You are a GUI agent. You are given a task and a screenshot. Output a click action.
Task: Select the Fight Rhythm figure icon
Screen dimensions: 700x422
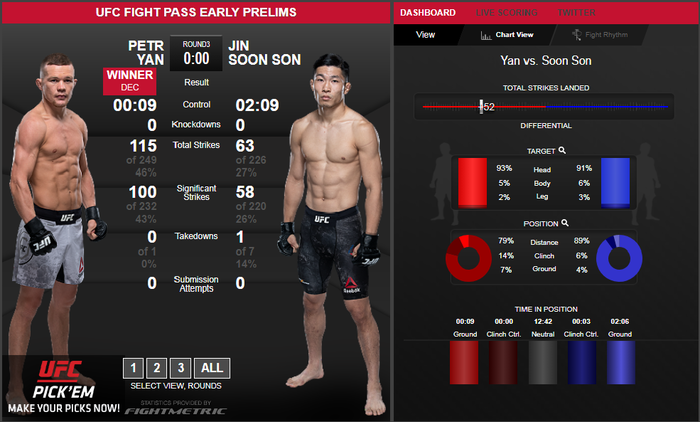[x=577, y=34]
